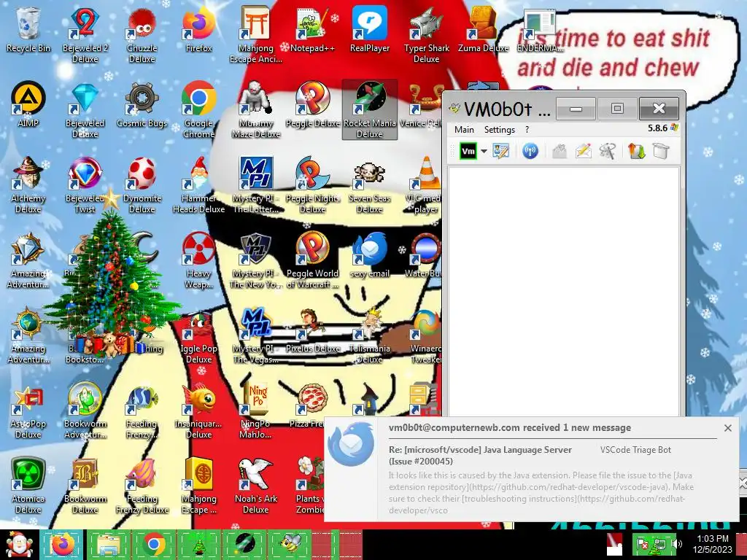Click the VMBot empty message list area
Screen dimensions: 747x560
(x=564, y=292)
